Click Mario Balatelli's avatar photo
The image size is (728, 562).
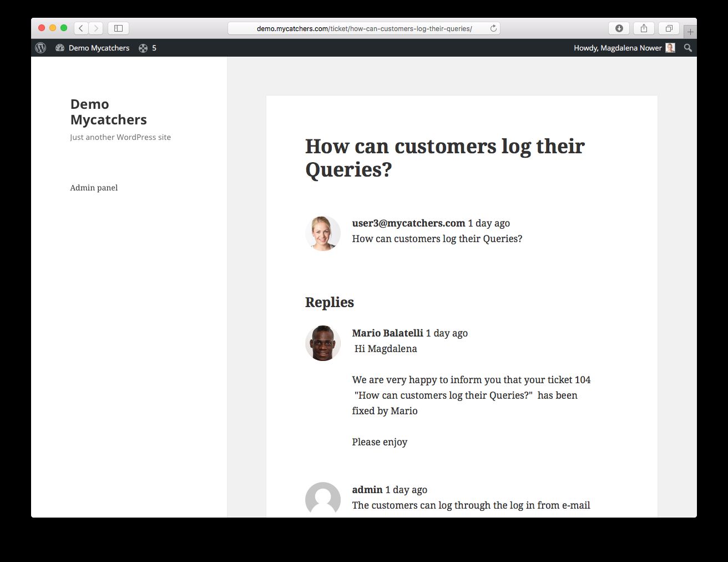pos(323,343)
